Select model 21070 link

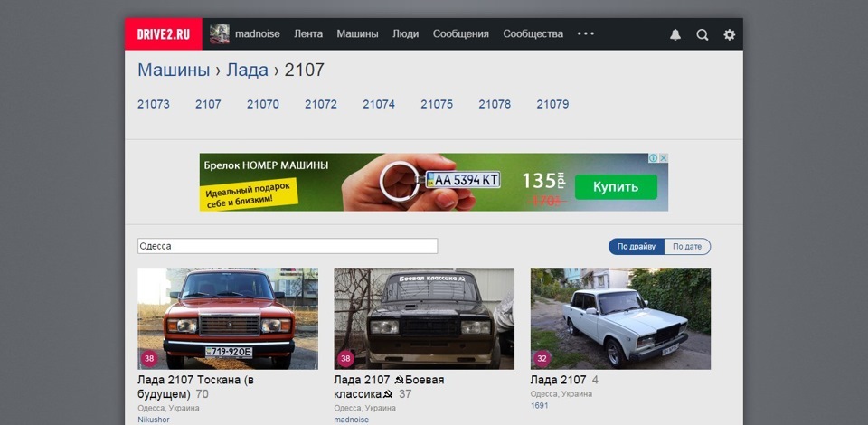click(x=263, y=104)
